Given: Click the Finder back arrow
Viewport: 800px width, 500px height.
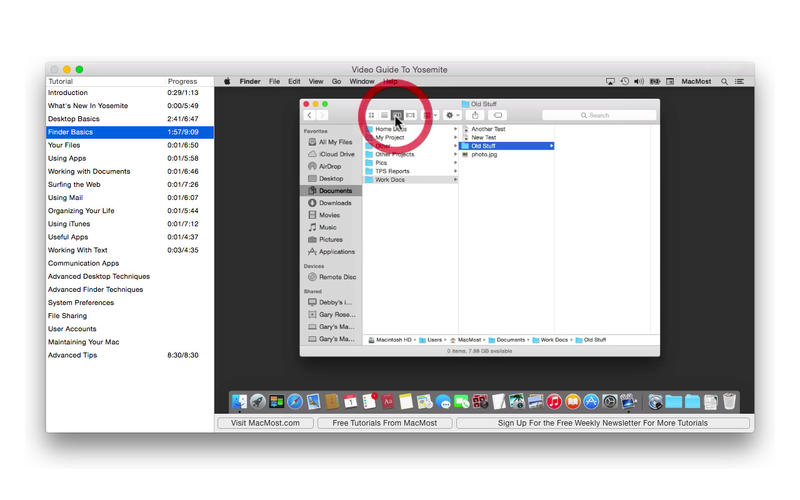Looking at the screenshot, I should [309, 115].
